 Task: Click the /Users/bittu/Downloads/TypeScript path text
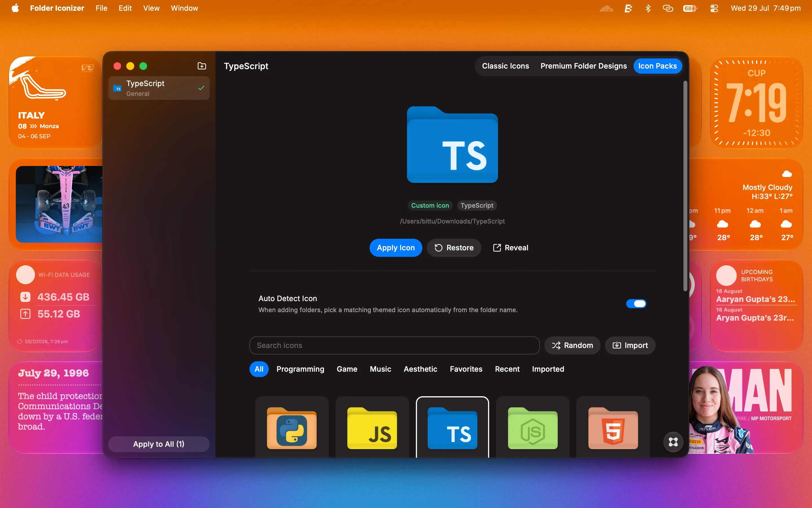452,221
